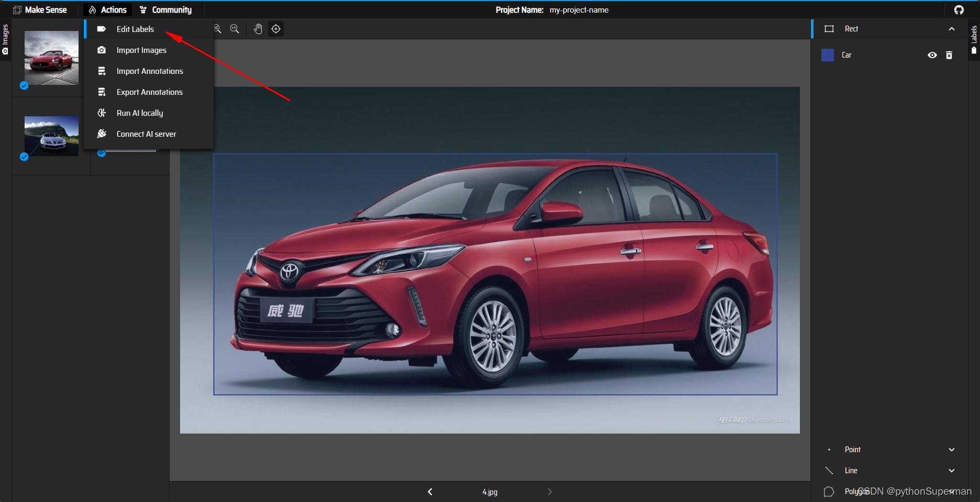
Task: Open the Actions menu
Action: [x=108, y=10]
